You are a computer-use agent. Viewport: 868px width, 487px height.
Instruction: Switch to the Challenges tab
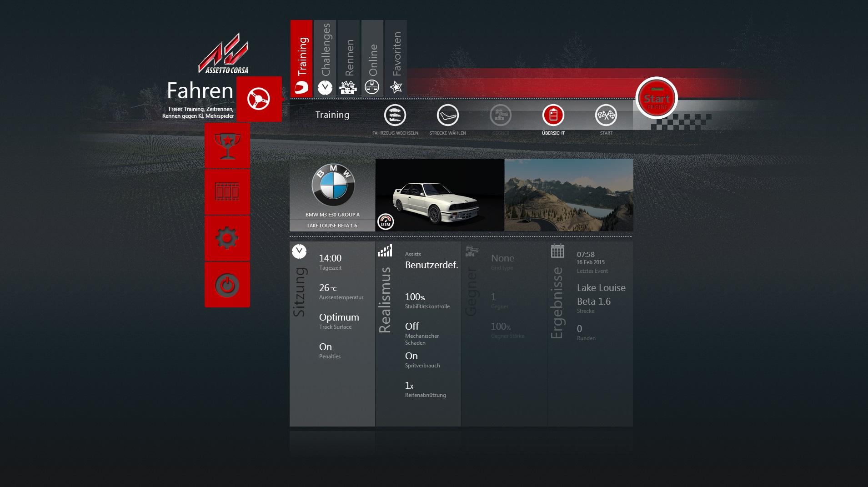(325, 58)
